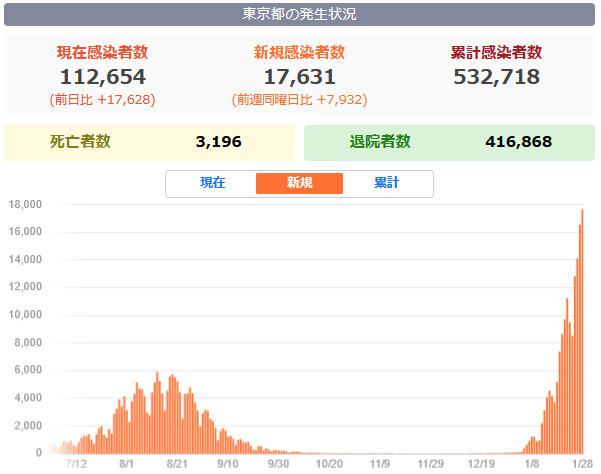Click the 8/21 x-axis date label
601x474 pixels.
(177, 464)
